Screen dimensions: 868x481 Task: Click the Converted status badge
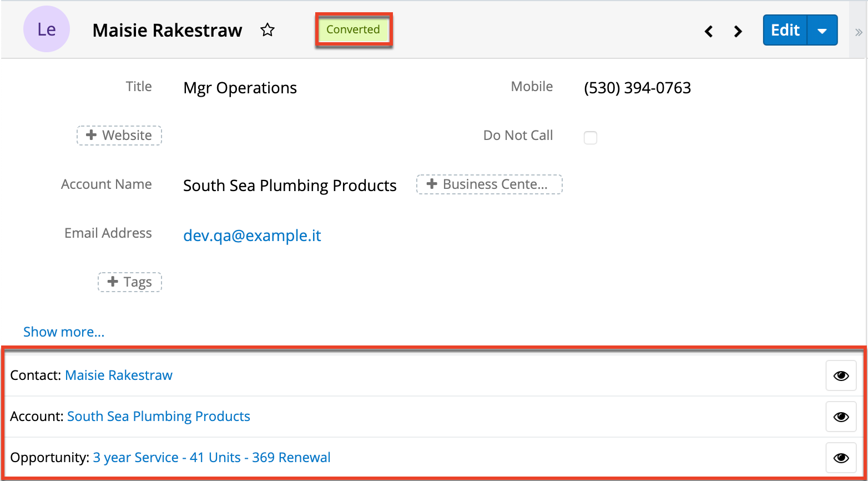tap(353, 29)
